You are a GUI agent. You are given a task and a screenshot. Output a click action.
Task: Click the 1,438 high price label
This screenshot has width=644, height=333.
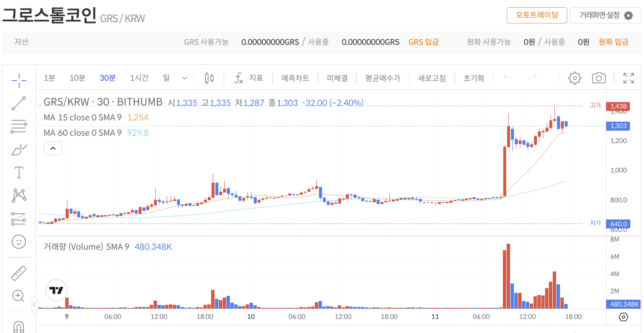(618, 106)
